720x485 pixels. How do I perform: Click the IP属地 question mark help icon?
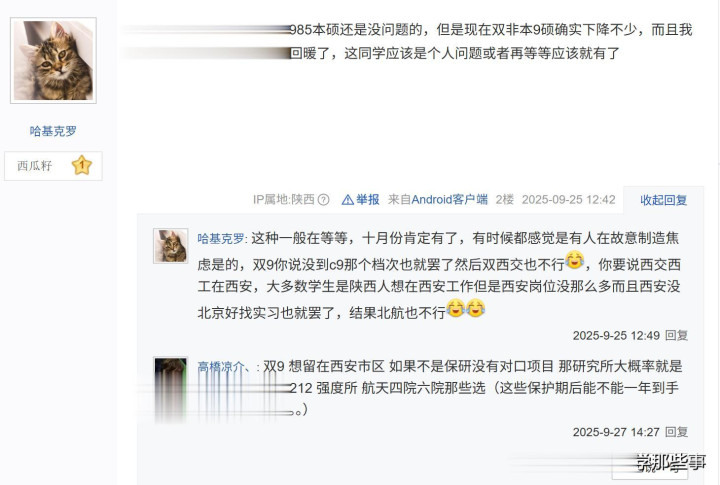tap(324, 199)
